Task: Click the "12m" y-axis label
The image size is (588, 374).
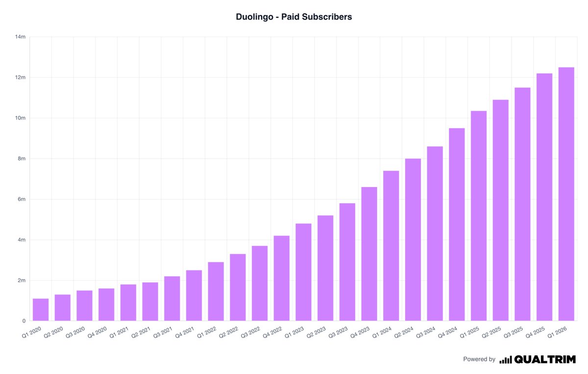Action: [21, 77]
